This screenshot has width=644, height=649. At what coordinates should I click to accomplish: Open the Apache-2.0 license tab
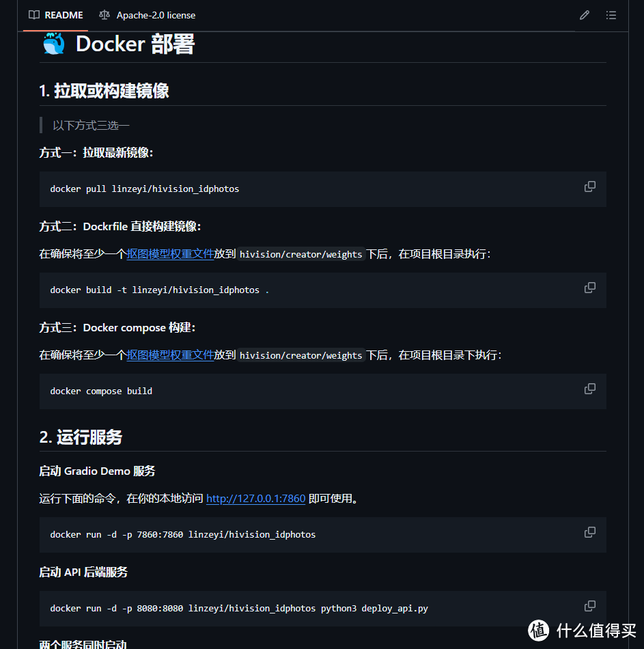pyautogui.click(x=155, y=14)
